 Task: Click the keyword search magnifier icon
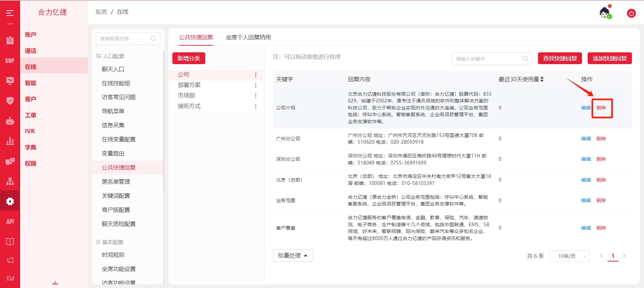coord(525,59)
